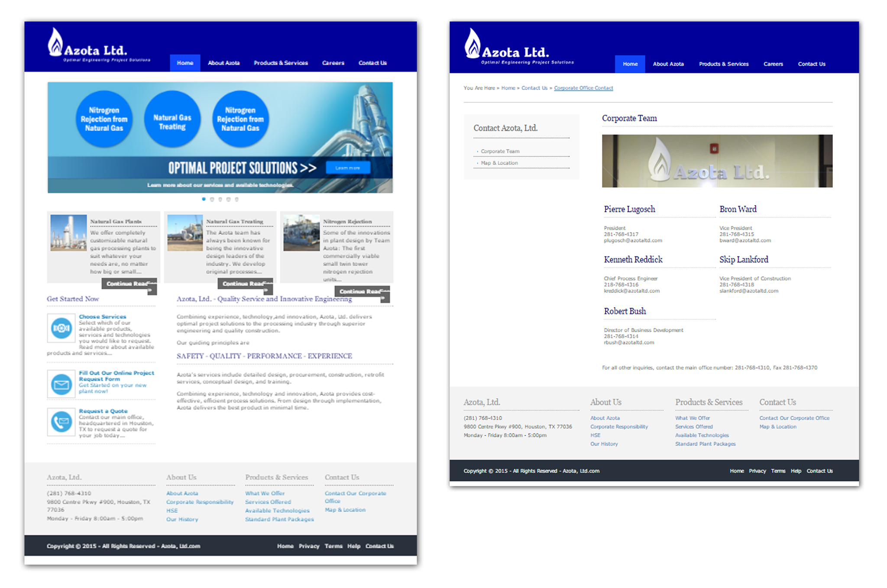This screenshot has height=588, width=887.
Task: Click Privacy link in contact page footer
Action: pyautogui.click(x=757, y=471)
